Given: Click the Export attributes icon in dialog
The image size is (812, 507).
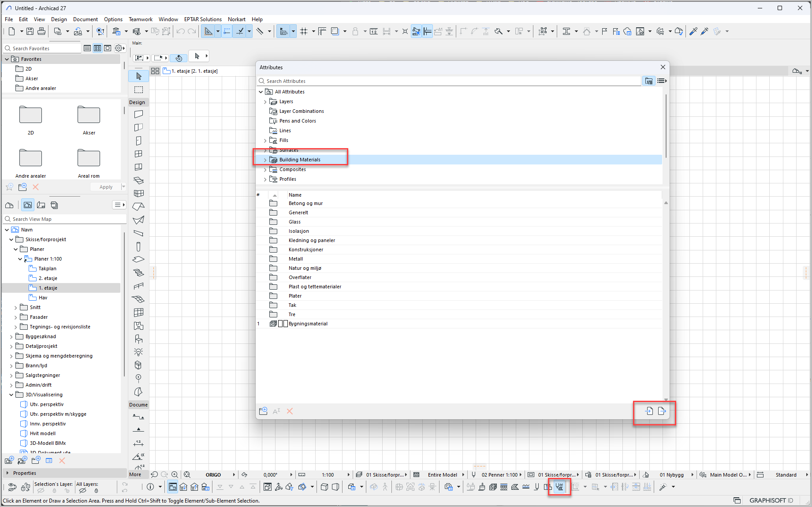Looking at the screenshot, I should point(662,411).
